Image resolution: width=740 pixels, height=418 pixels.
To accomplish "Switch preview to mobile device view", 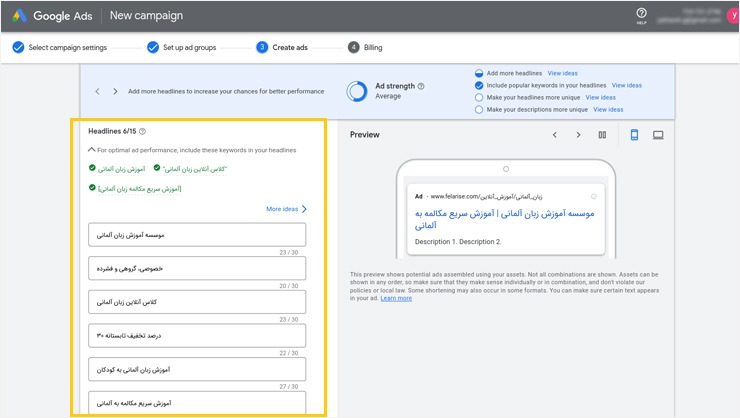I will pos(634,134).
